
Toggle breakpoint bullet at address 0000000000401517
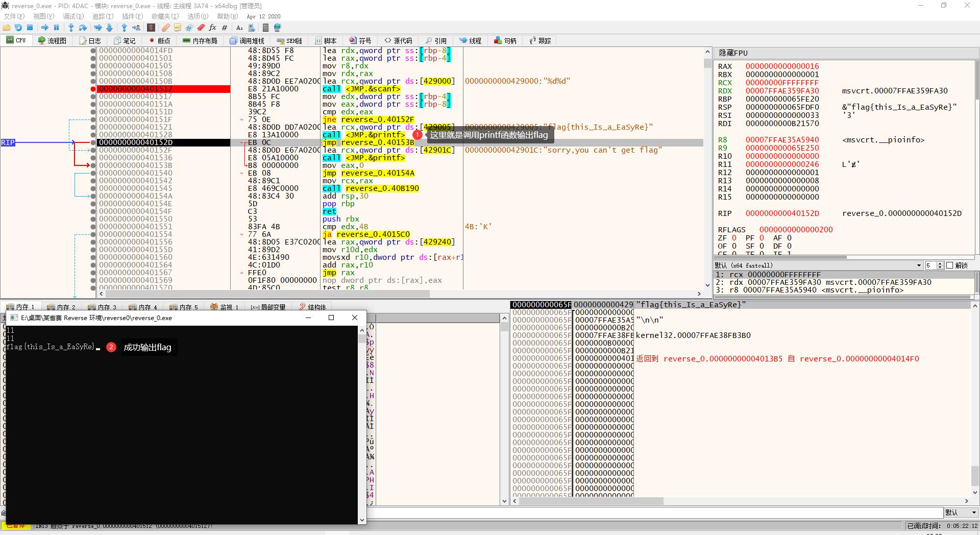(x=93, y=96)
